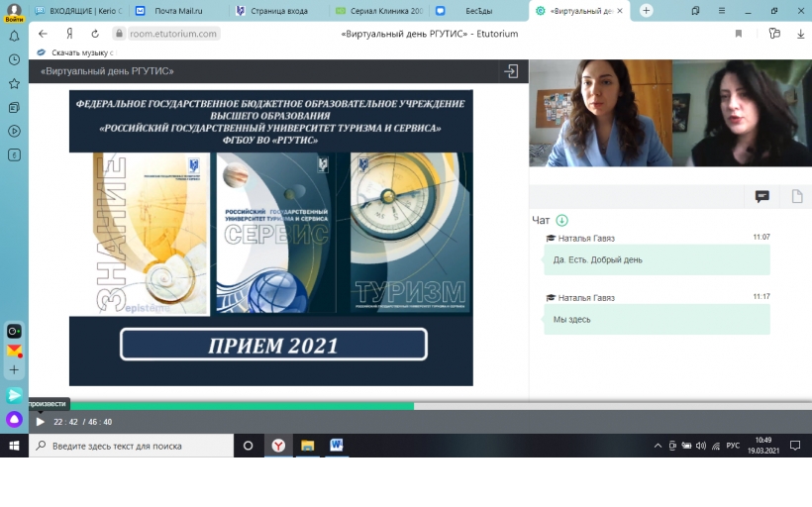
Task: Open the tab collections icon in title bar
Action: [695, 11]
